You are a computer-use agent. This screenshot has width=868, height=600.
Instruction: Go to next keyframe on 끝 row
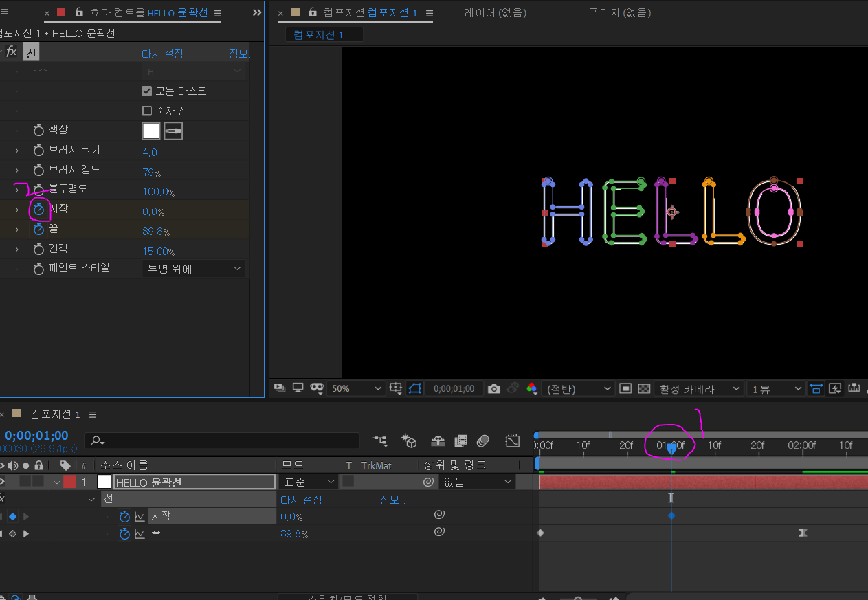click(26, 533)
